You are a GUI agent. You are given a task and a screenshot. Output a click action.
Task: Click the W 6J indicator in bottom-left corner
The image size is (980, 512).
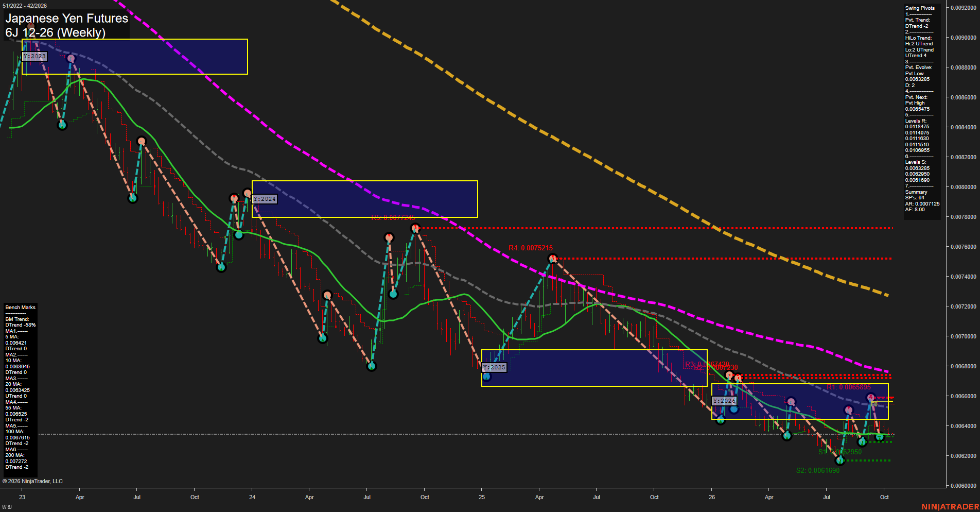tap(7, 507)
